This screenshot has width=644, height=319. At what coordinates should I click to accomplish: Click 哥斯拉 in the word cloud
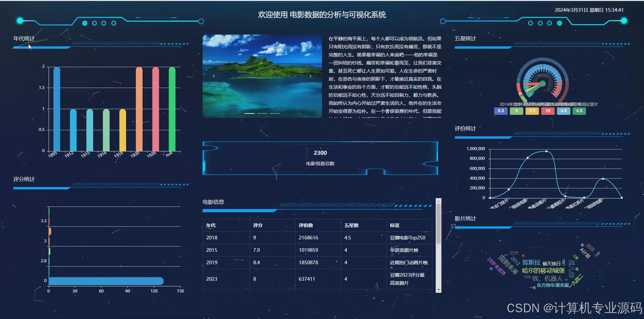pos(531,263)
